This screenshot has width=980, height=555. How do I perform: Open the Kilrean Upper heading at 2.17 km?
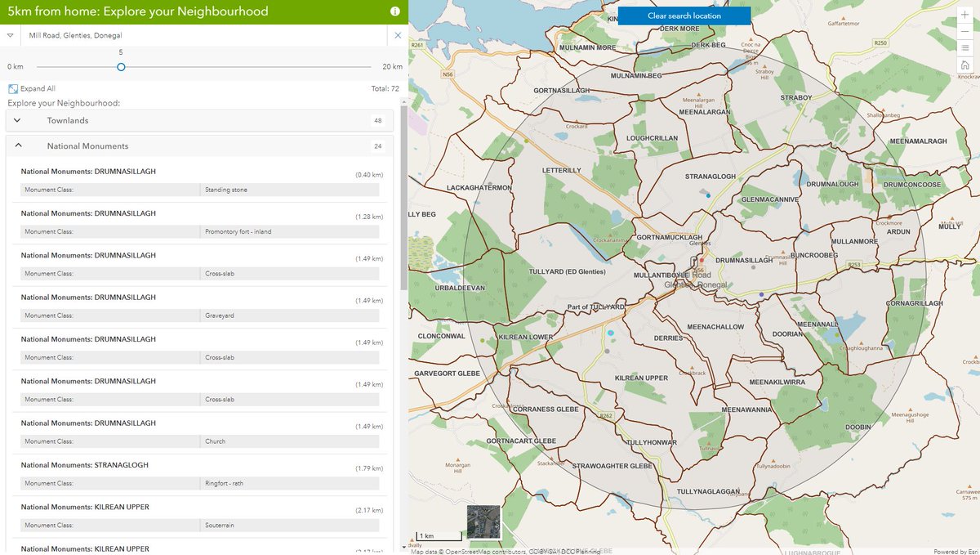coord(85,507)
